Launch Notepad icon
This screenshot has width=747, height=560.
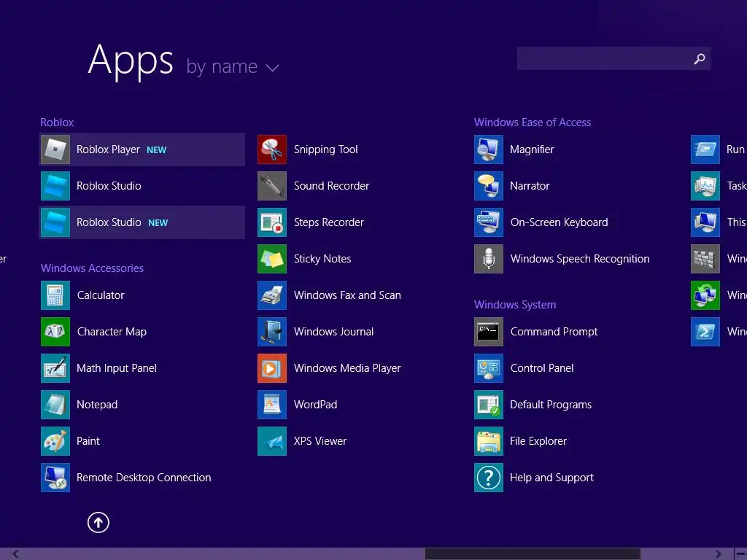pos(55,405)
